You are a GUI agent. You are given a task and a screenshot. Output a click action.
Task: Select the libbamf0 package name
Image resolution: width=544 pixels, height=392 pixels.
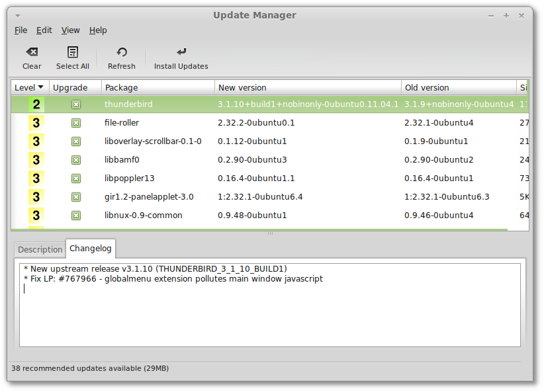click(122, 160)
